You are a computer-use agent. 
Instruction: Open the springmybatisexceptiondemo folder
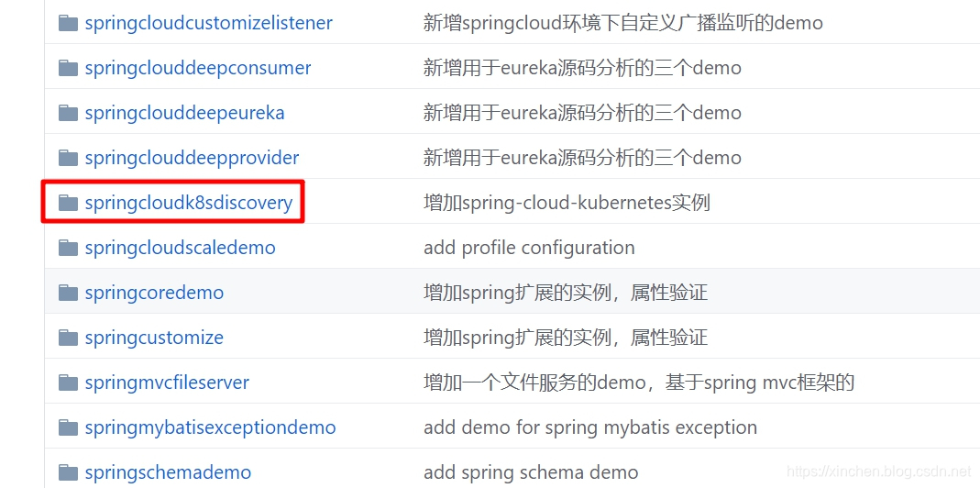[x=210, y=427]
